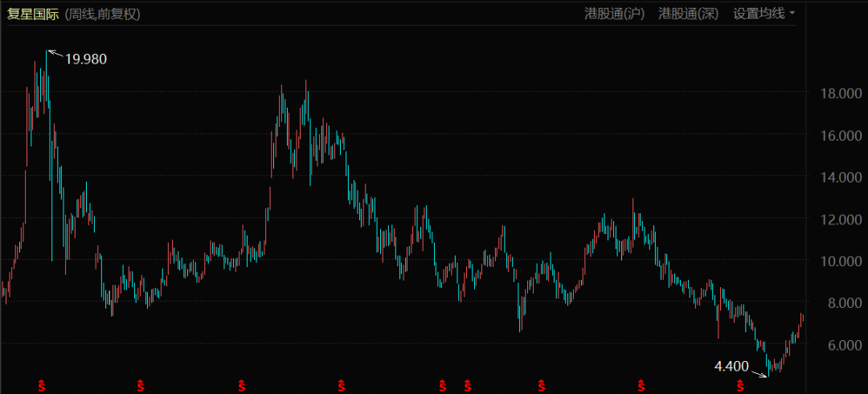
Task: Click the second red dividend marker from the left
Action: [x=141, y=386]
